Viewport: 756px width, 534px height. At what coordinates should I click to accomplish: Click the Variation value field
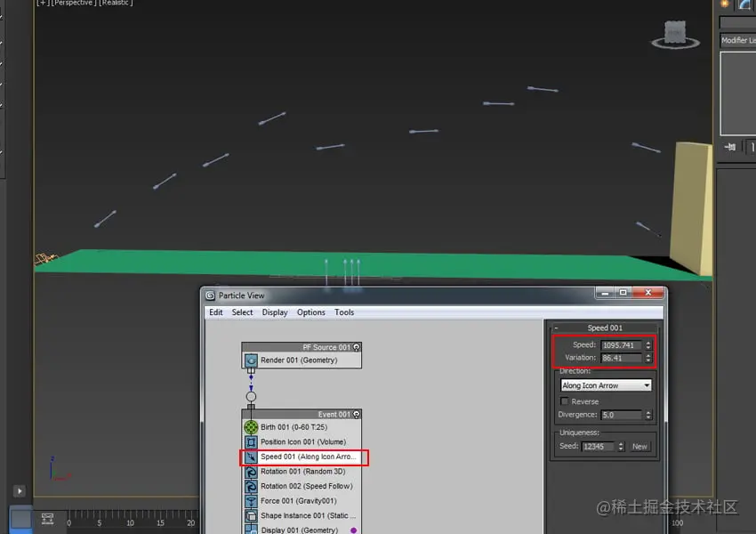point(622,358)
